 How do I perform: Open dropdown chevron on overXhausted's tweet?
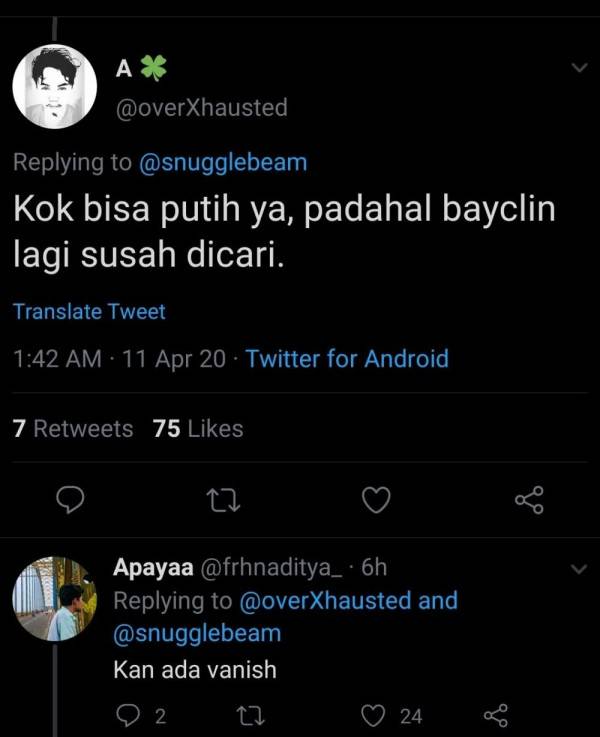(x=578, y=68)
